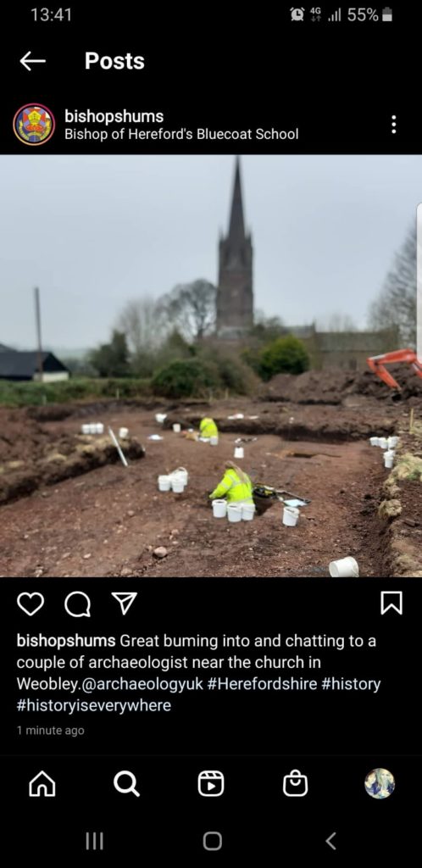Open the Reels tab icon

point(211,784)
